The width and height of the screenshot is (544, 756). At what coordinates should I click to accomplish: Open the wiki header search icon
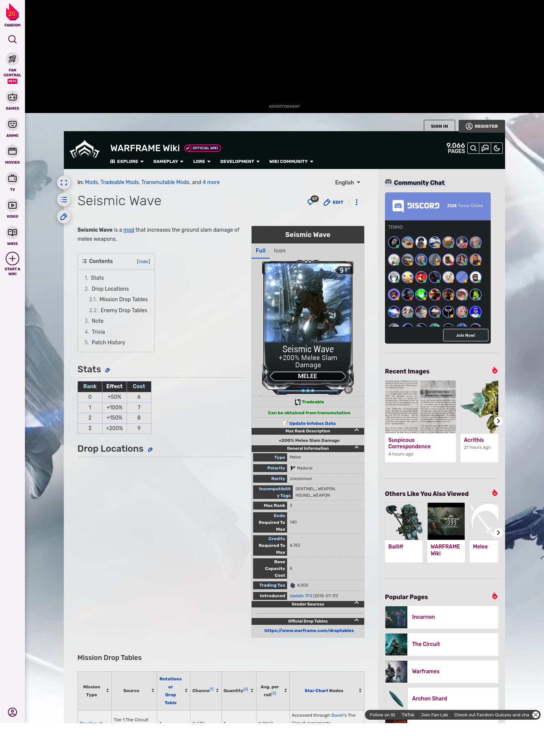pyautogui.click(x=473, y=148)
